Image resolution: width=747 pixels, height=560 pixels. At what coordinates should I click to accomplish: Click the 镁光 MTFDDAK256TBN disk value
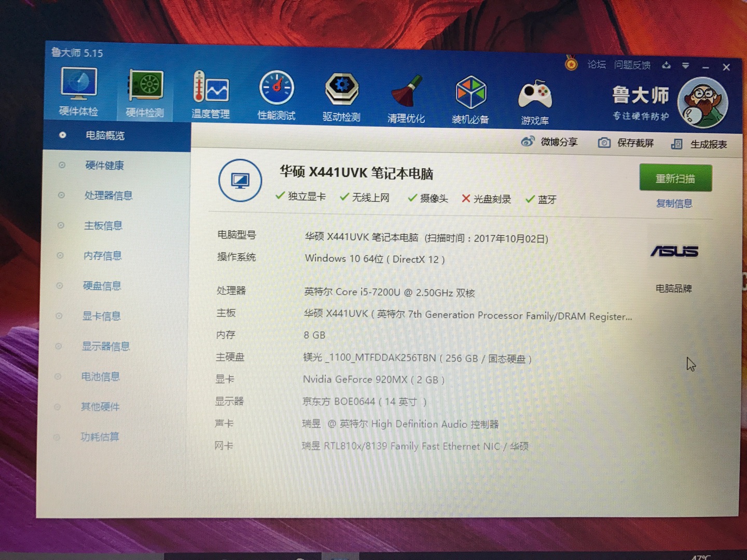(417, 358)
